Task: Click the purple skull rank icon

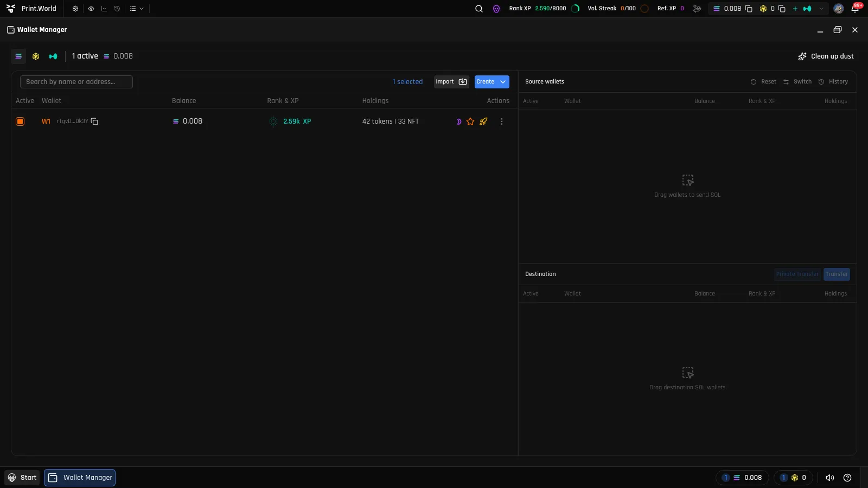Action: (x=496, y=9)
